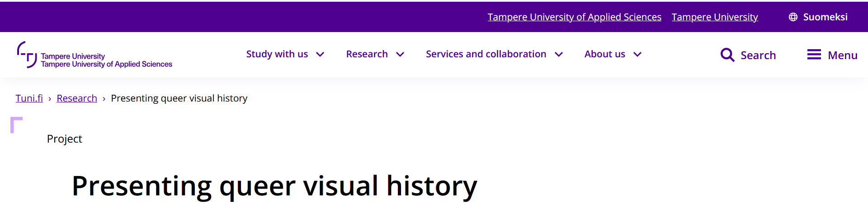Select Research label in main navigation
The width and height of the screenshot is (868, 222).
click(367, 54)
